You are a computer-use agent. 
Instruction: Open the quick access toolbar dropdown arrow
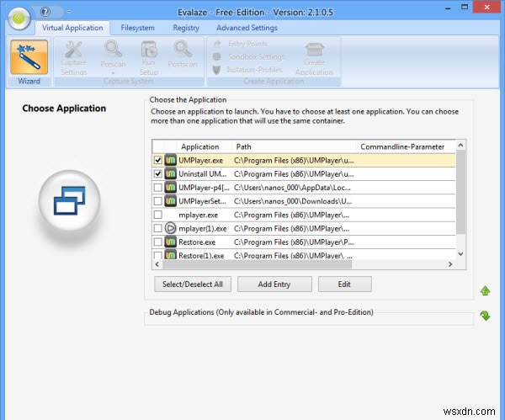[x=69, y=13]
